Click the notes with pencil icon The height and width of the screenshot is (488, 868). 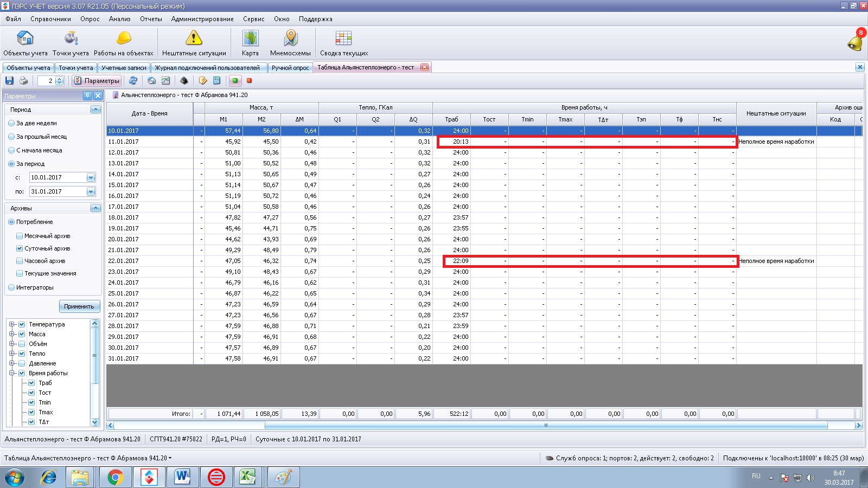coord(202,81)
